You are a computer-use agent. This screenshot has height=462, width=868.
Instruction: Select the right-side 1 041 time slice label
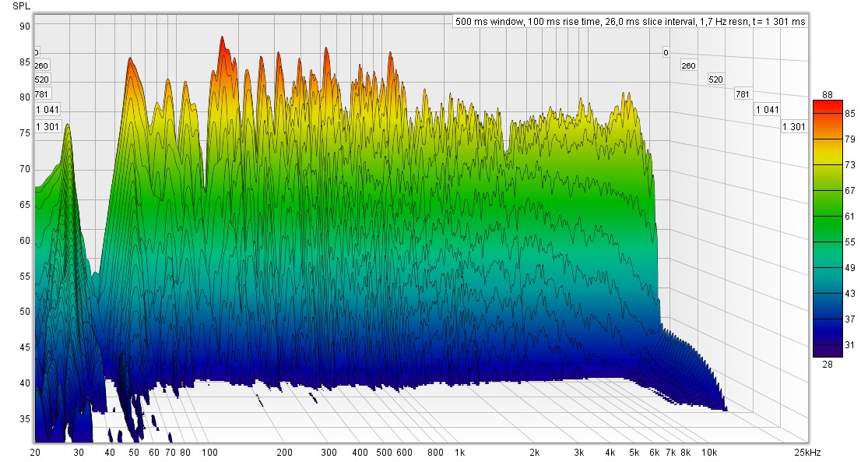coord(766,110)
